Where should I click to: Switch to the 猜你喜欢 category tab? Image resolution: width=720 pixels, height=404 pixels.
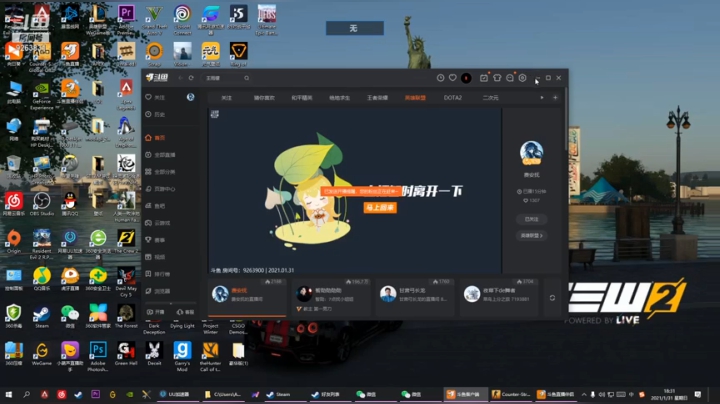pyautogui.click(x=264, y=98)
